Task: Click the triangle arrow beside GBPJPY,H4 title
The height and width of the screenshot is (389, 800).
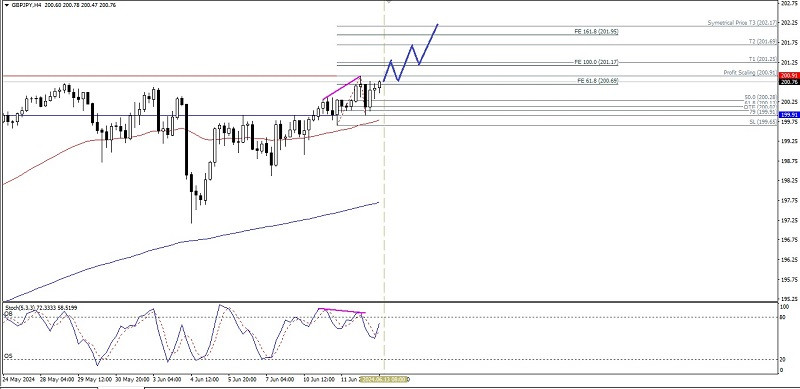Action: 7,5
